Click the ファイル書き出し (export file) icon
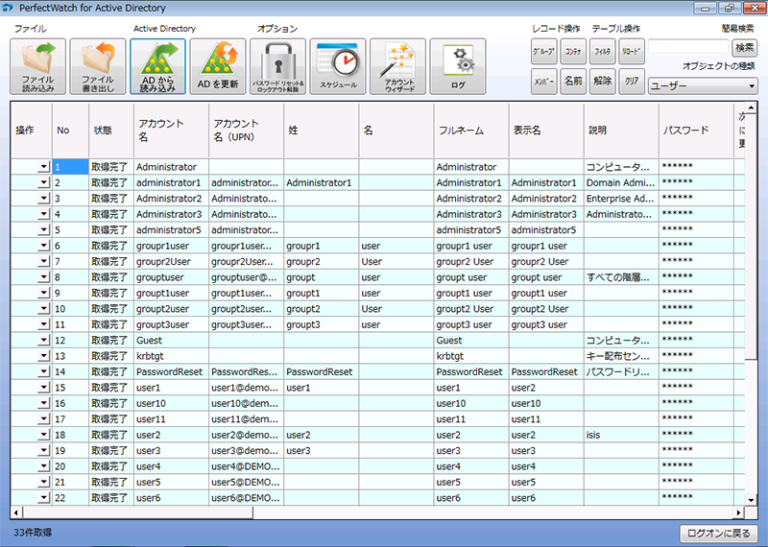Screen dimensions: 768x547 98,66
